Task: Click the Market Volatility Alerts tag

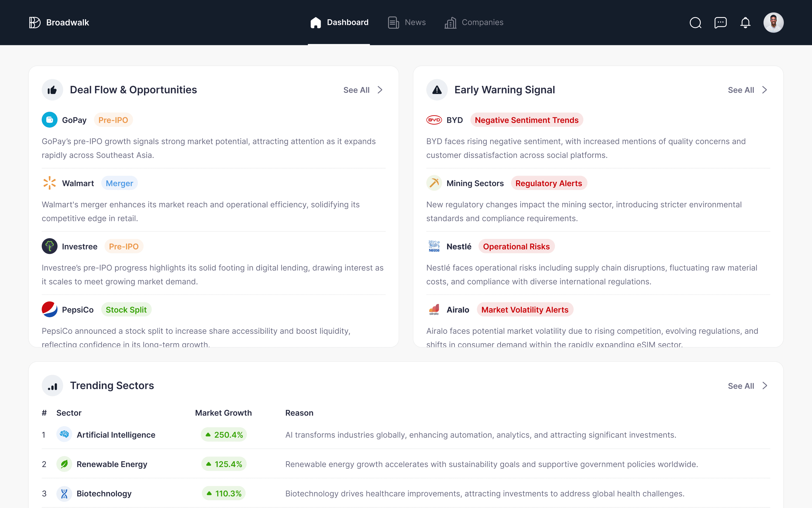Action: [525, 309]
